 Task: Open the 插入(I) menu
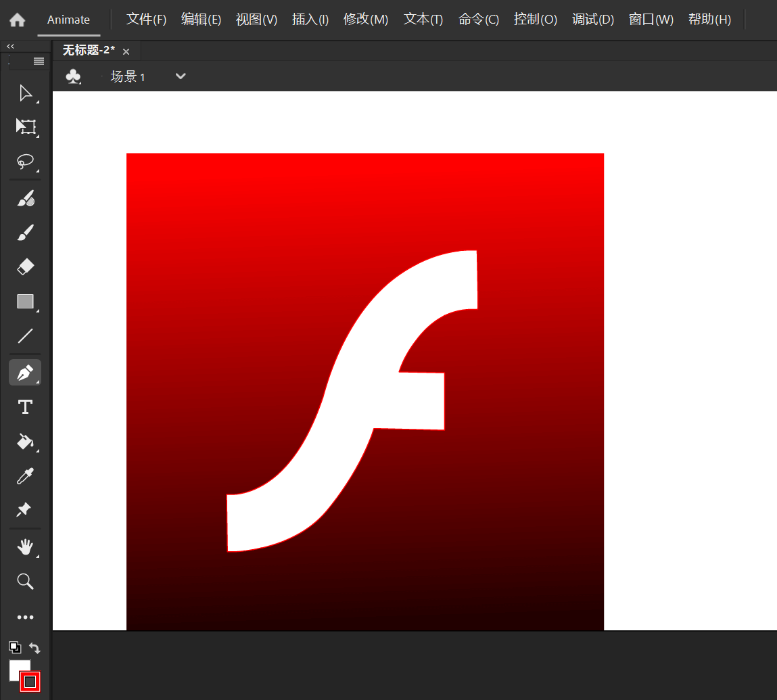click(x=310, y=20)
